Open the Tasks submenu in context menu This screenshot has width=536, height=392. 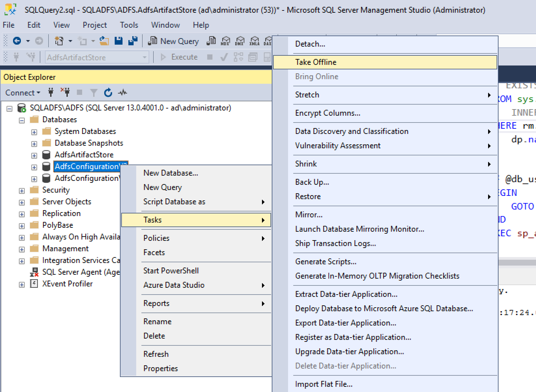coord(196,220)
